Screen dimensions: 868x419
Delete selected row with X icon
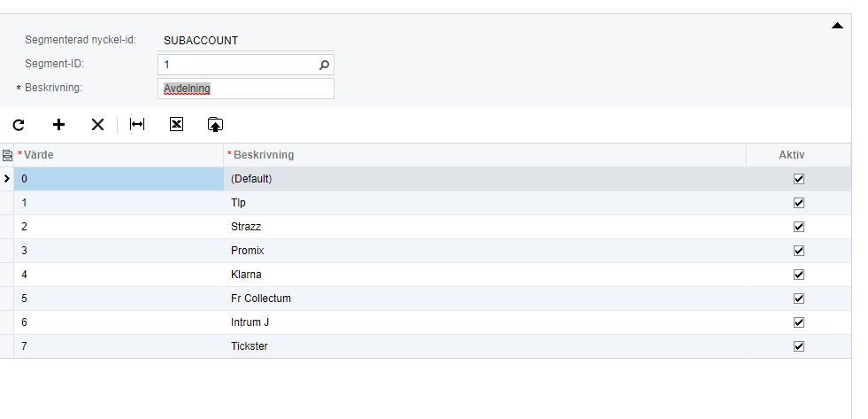(x=97, y=125)
